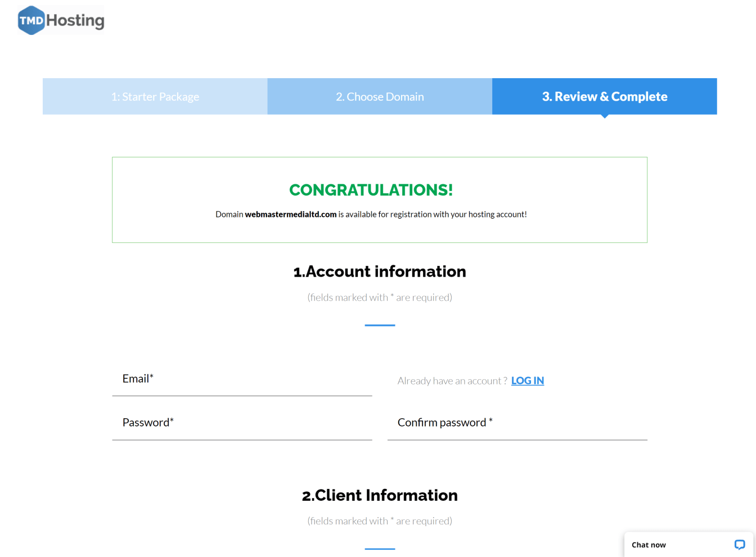Click the webmastermedialtd.com domain text
756x557 pixels.
point(291,214)
